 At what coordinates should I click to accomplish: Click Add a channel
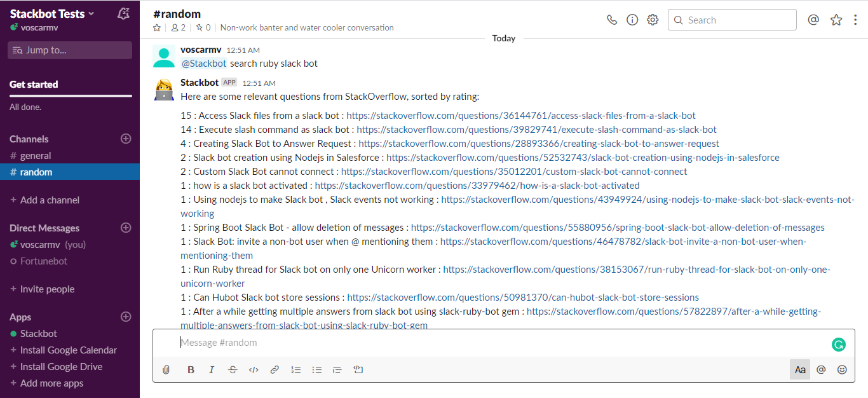44,200
